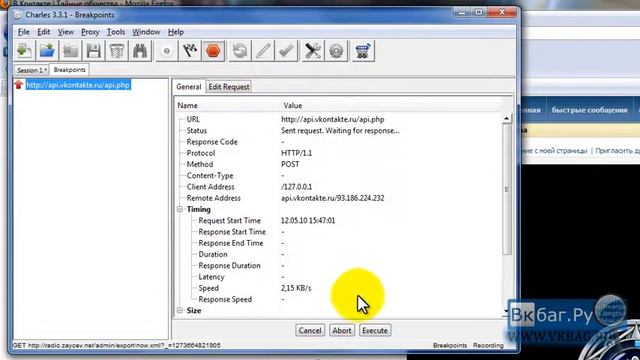Click the close session toolbar icon
Image resolution: width=640 pixels, height=360 pixels.
(71, 51)
